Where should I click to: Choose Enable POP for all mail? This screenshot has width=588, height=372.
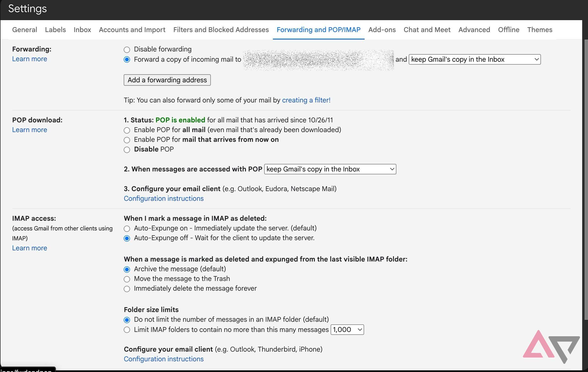pyautogui.click(x=127, y=130)
